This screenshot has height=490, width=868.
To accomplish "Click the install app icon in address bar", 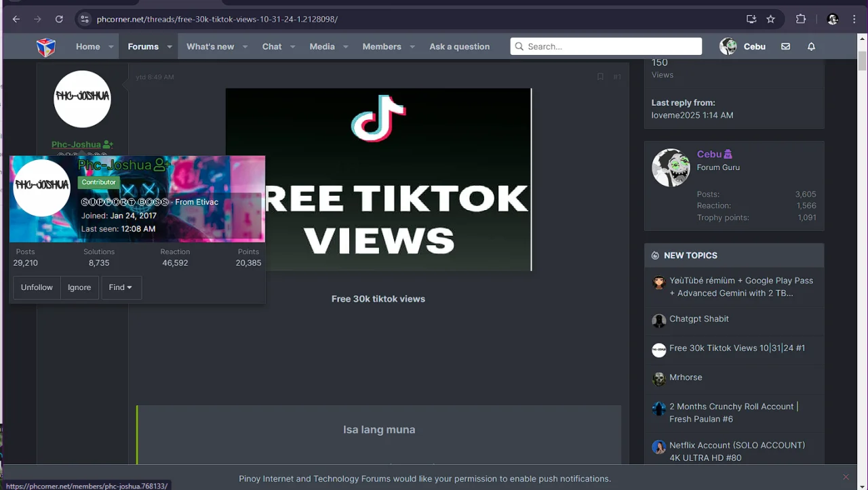I will (x=751, y=19).
